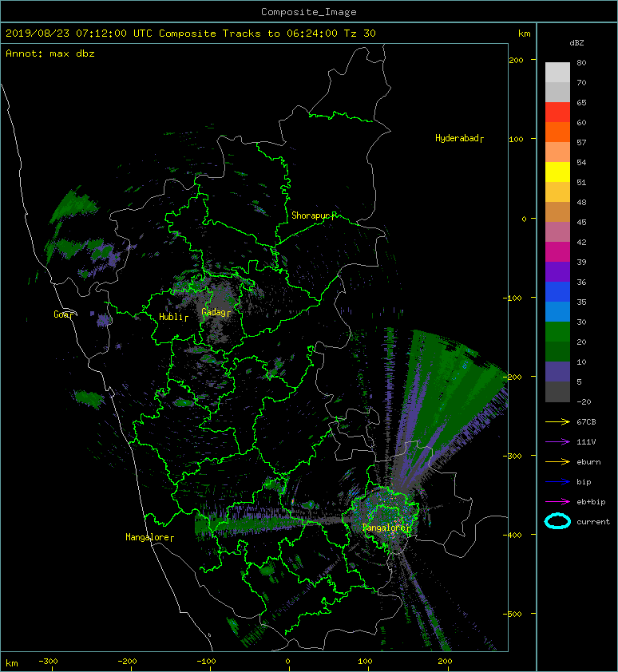Screen dimensions: 618x672
Task: Click the 39 dBZ purple color swatch
Action: click(557, 271)
